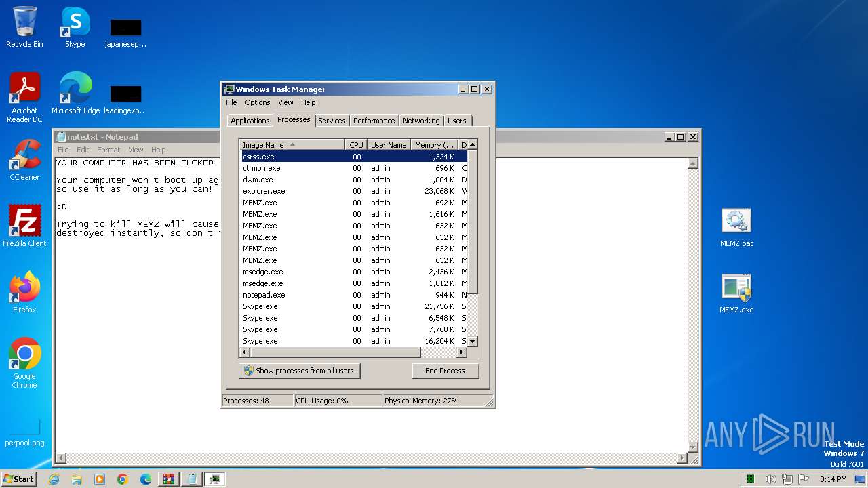Sort processes by Image Name column
868x488 pixels.
[x=292, y=145]
